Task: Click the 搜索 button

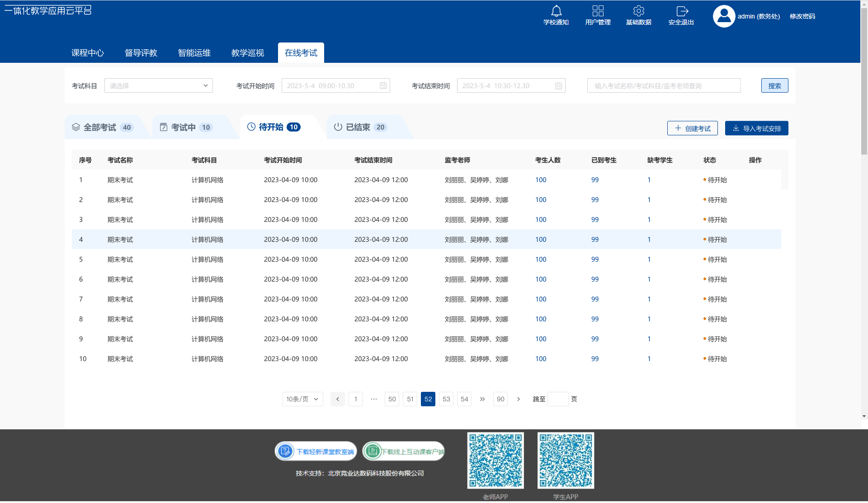Action: pyautogui.click(x=775, y=85)
